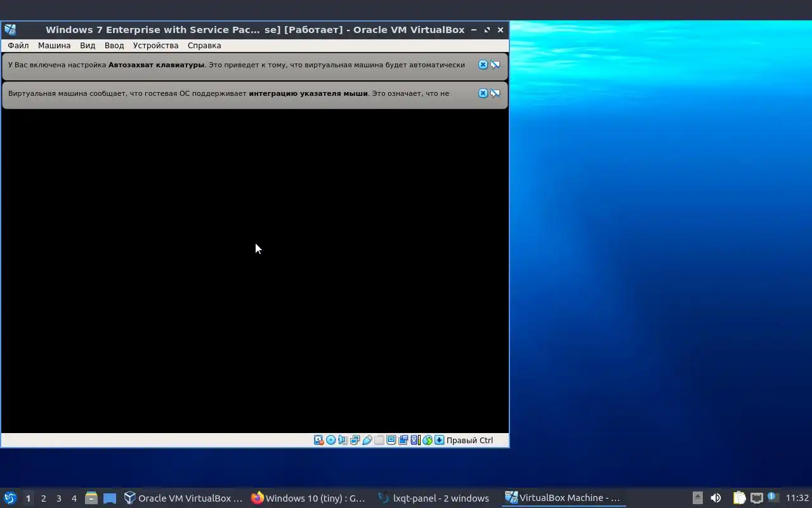Dismiss the keyboard auto-capture notification

(x=483, y=65)
